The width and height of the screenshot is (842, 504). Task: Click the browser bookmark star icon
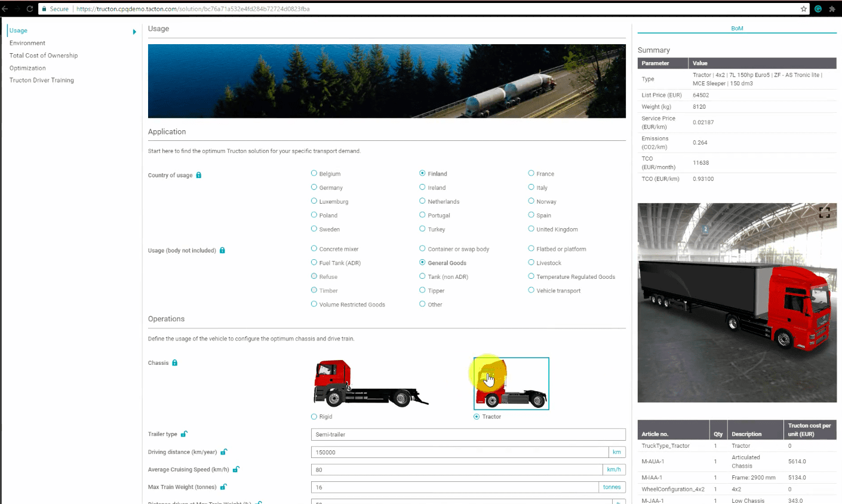[804, 9]
